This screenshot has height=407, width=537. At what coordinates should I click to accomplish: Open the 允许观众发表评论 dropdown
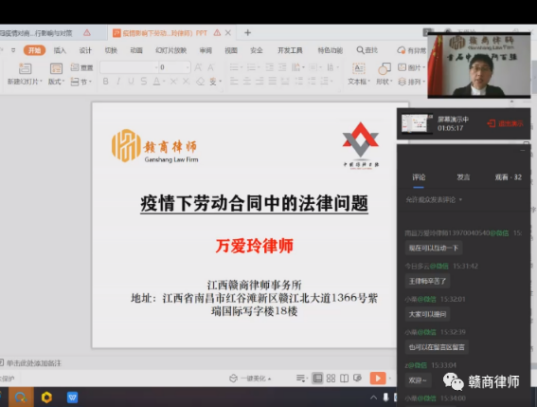pos(434,200)
